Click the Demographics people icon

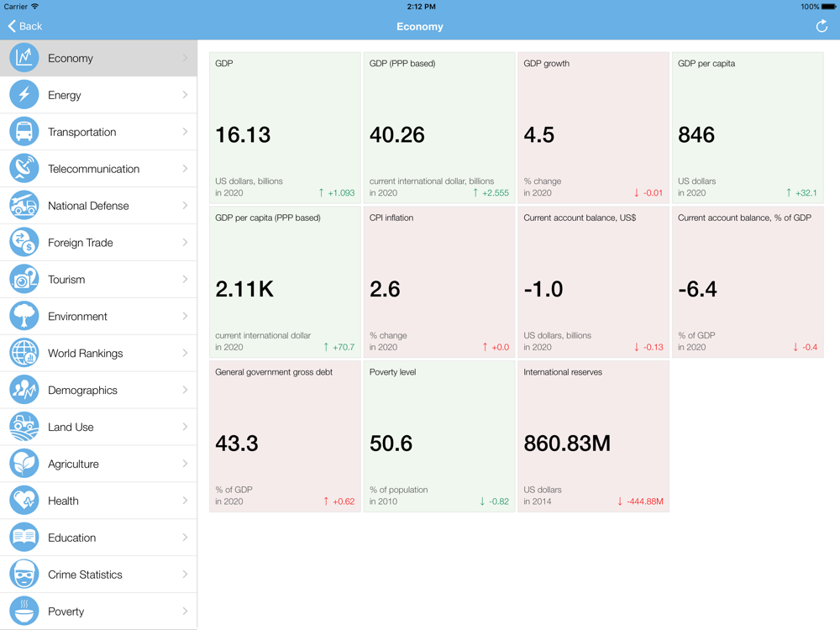click(24, 390)
